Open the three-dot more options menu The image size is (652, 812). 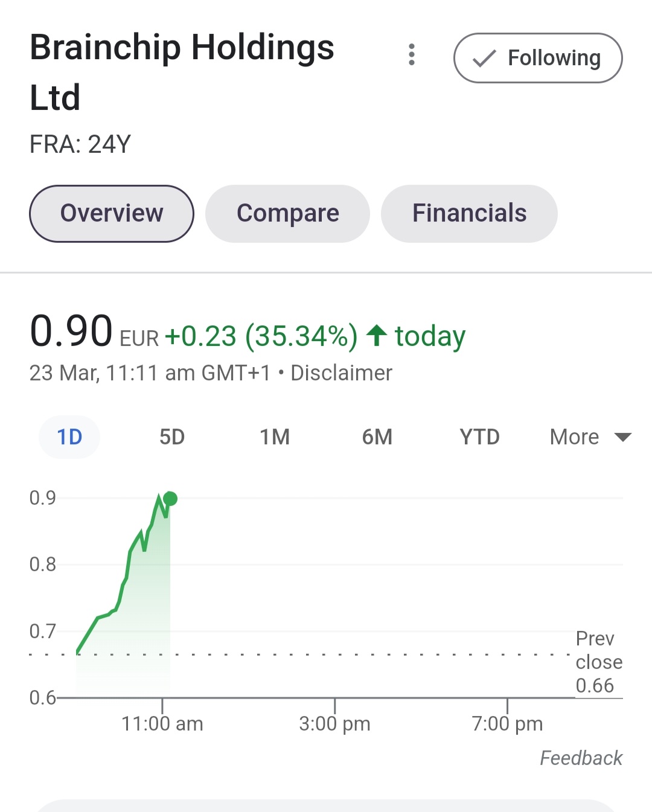[x=412, y=55]
